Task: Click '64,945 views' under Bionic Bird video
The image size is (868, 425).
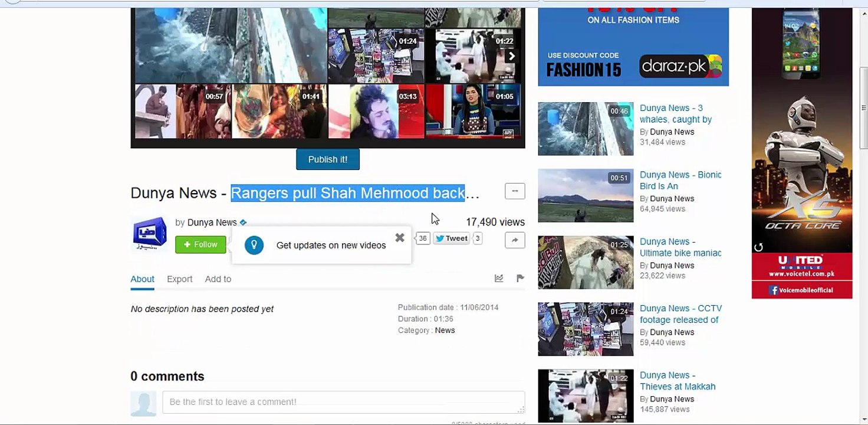Action: pos(663,209)
